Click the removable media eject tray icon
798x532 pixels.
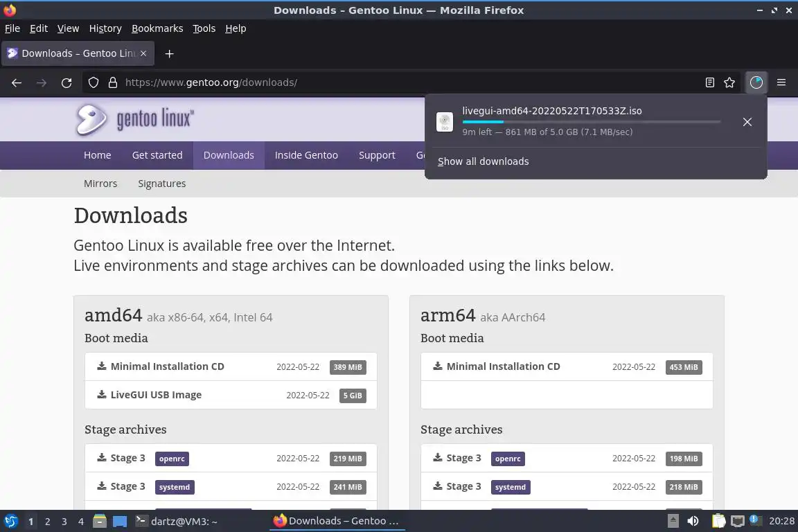[673, 522]
